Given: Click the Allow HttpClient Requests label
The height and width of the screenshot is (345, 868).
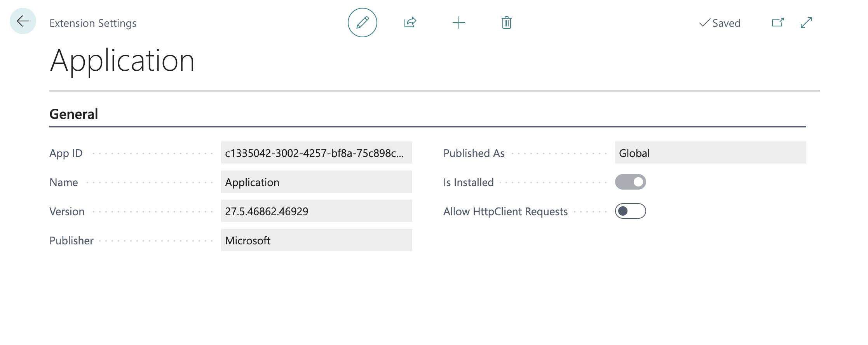Looking at the screenshot, I should 505,211.
